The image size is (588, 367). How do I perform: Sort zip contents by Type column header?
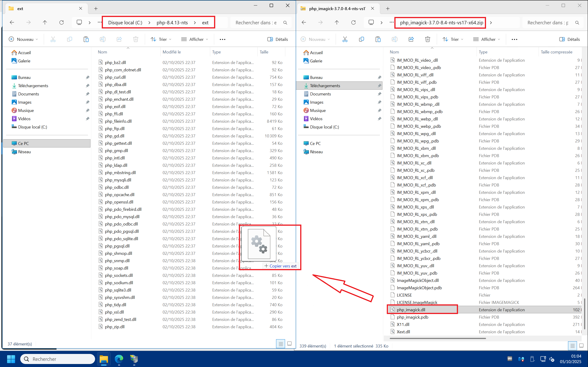pyautogui.click(x=483, y=52)
